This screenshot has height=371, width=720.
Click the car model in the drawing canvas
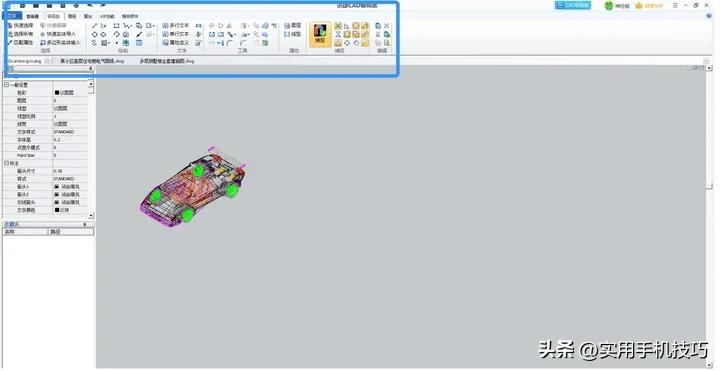(x=193, y=188)
